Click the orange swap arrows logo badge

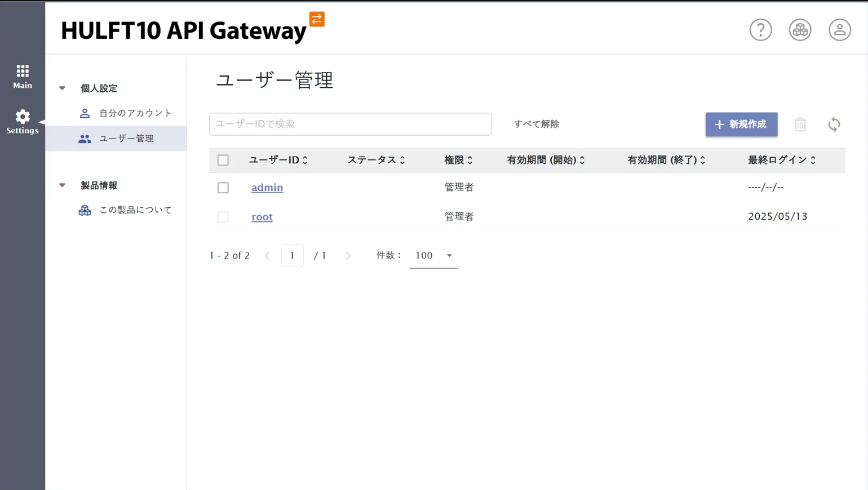pos(317,19)
